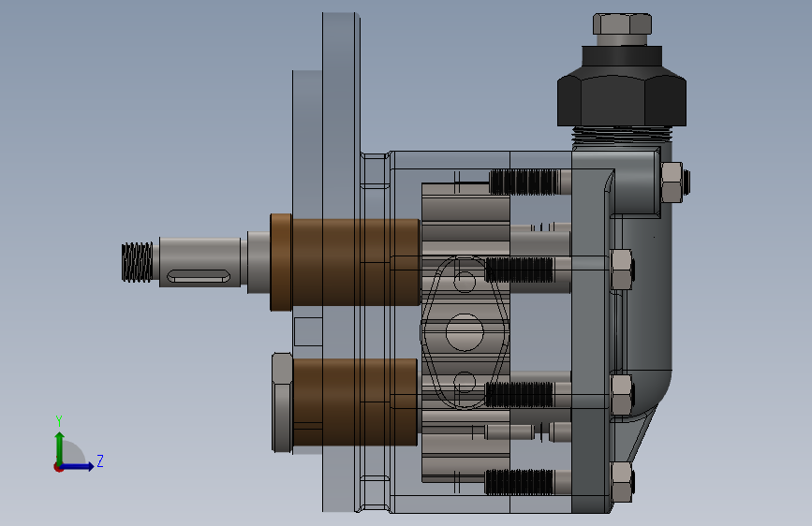Select the hex plug head on the lower shaft

point(282,402)
